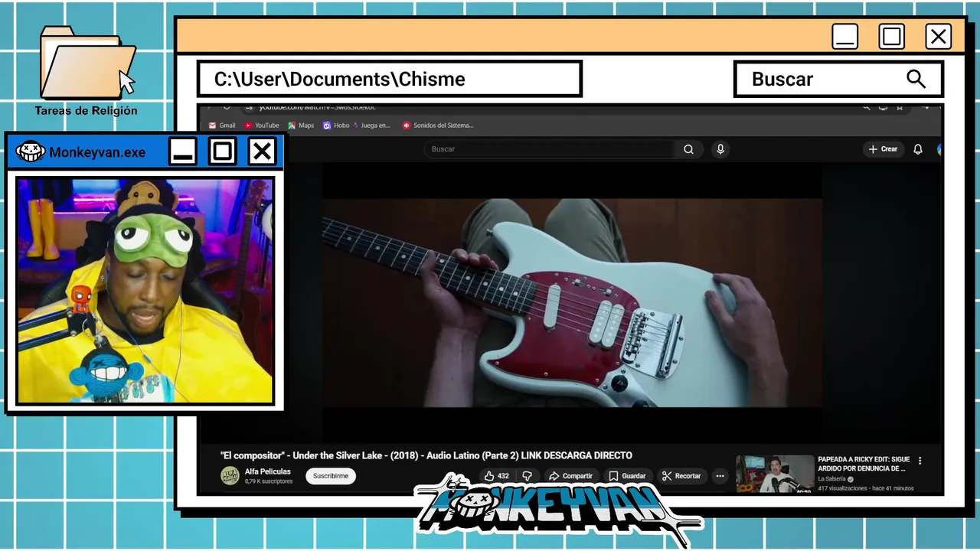Open the Sonidos del Sistema bookmark
980x551 pixels.
tap(438, 126)
